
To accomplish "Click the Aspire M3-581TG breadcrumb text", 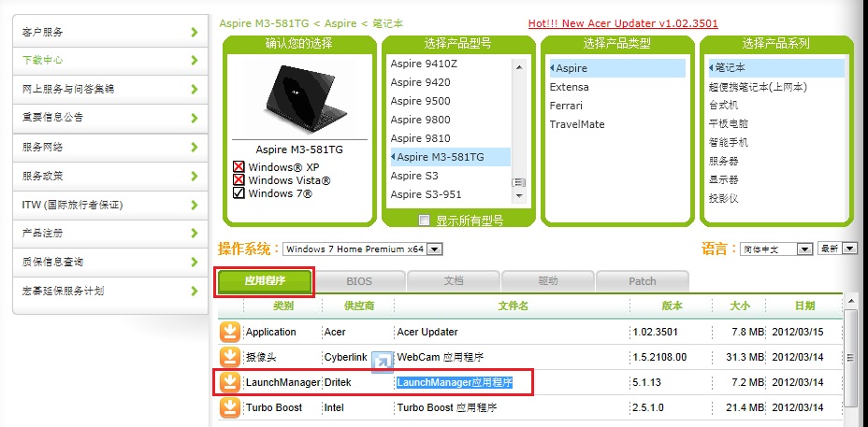I will (x=264, y=23).
